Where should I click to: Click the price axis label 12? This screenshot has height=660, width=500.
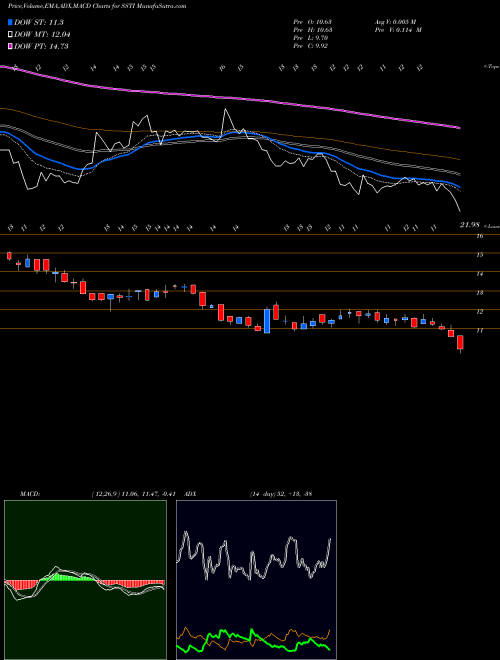click(480, 311)
